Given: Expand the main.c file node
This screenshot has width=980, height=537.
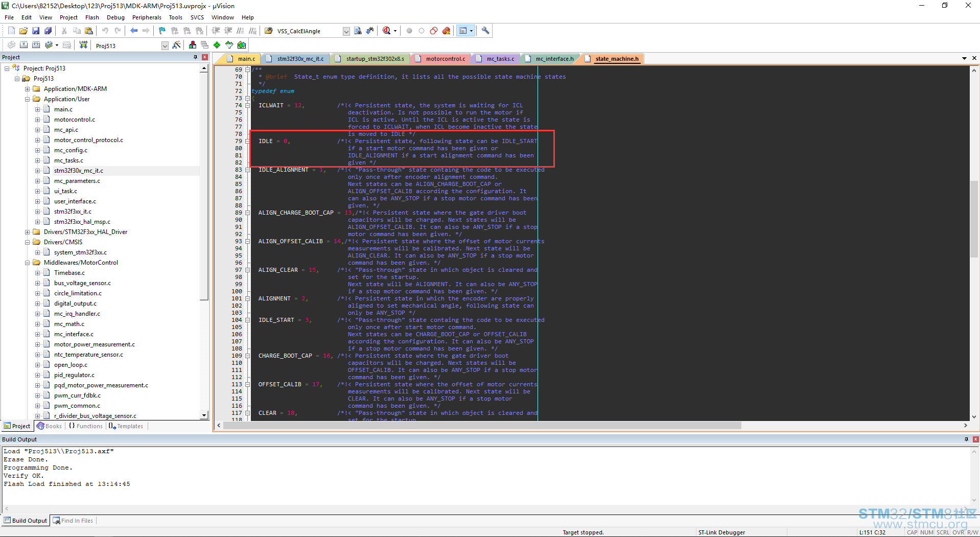Looking at the screenshot, I should [38, 109].
